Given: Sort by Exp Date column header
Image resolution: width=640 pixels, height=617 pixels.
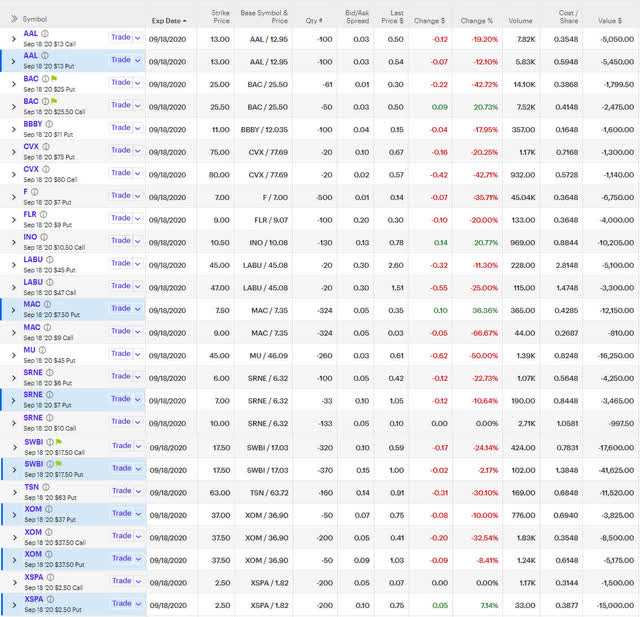Looking at the screenshot, I should pos(169,21).
